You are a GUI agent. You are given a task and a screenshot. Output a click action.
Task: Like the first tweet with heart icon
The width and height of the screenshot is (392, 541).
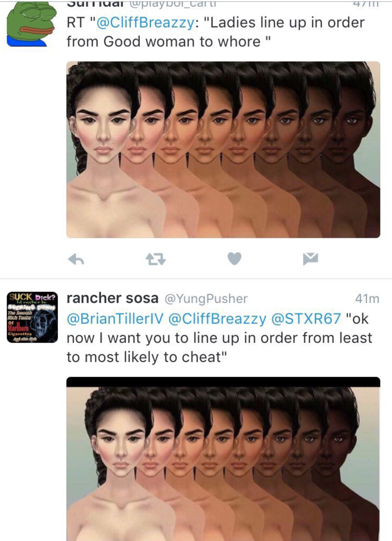234,259
